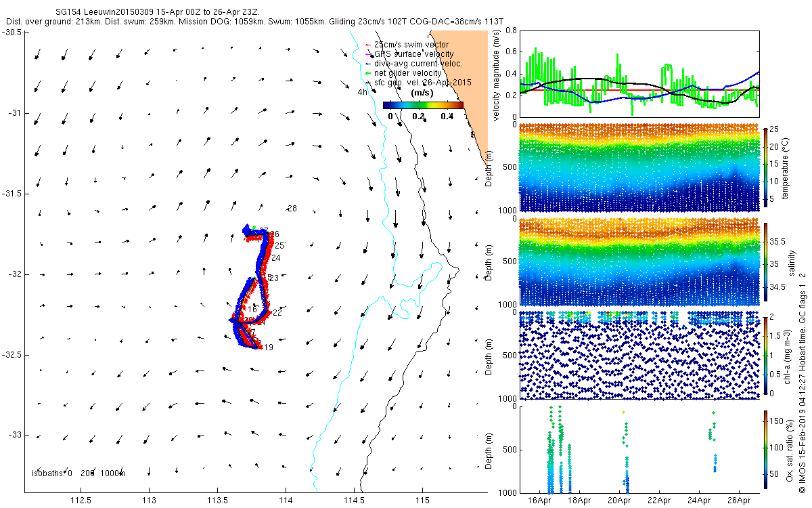The width and height of the screenshot is (812, 508).
Task: Click the '4h' label near the coast
Action: [x=363, y=92]
